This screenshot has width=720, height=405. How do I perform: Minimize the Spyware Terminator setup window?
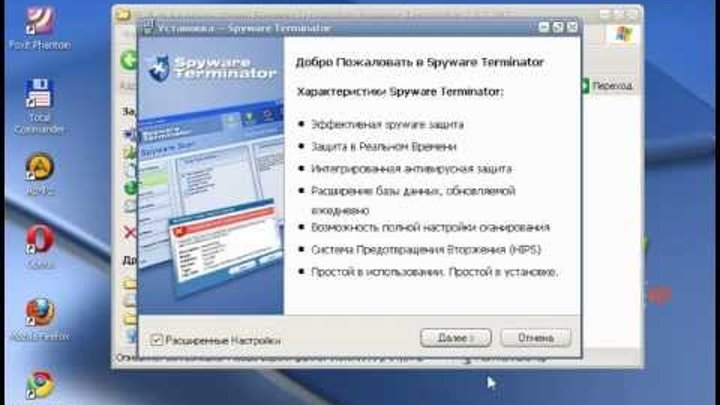[x=543, y=28]
